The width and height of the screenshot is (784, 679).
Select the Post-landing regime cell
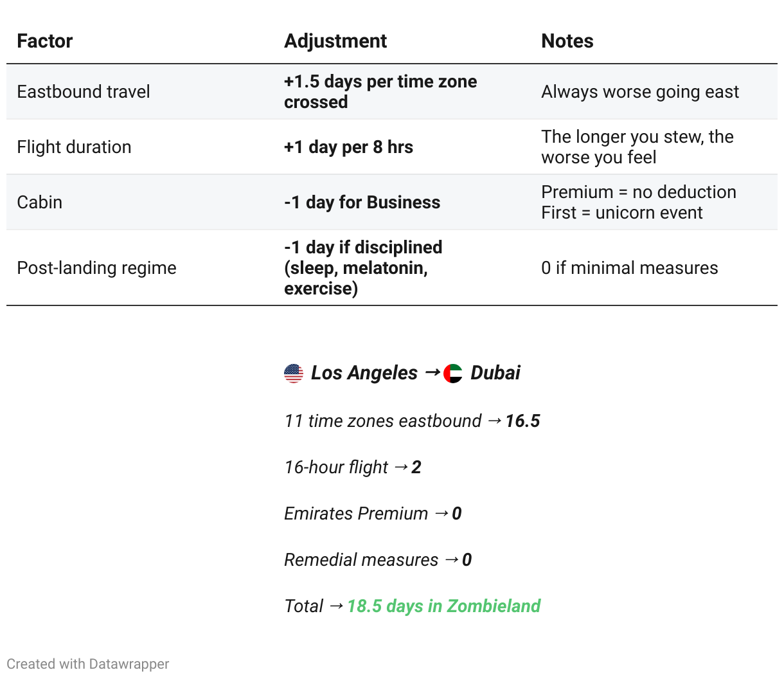pos(96,268)
